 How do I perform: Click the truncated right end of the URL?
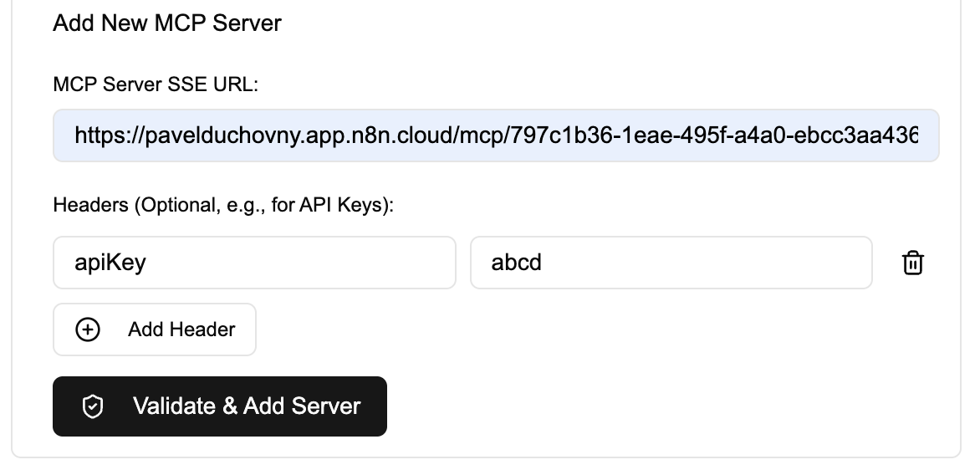(x=907, y=135)
